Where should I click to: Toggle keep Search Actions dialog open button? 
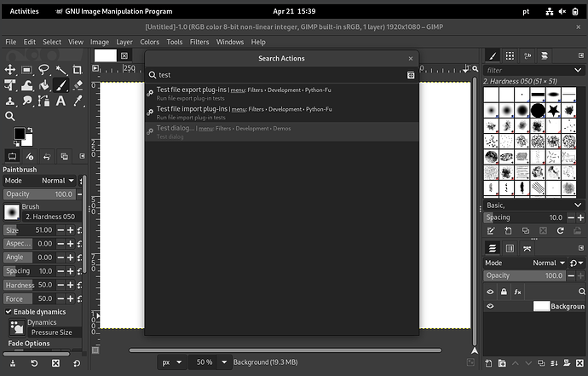click(411, 75)
